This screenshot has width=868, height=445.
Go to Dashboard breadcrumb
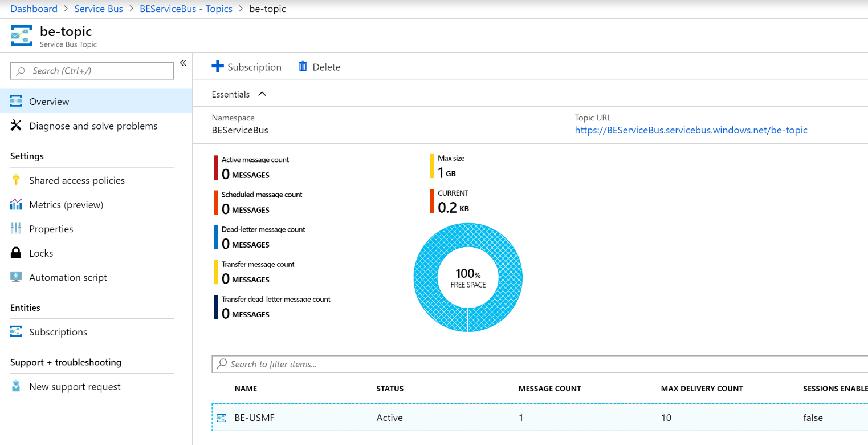click(34, 9)
